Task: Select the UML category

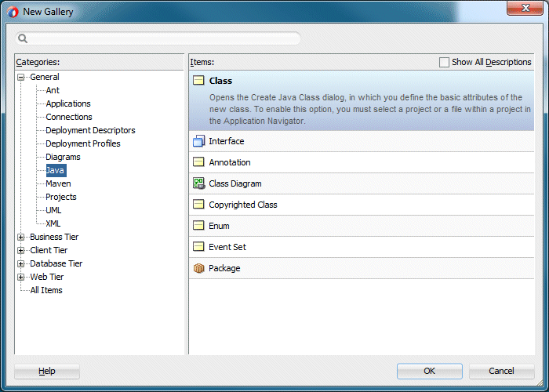Action: pyautogui.click(x=53, y=210)
